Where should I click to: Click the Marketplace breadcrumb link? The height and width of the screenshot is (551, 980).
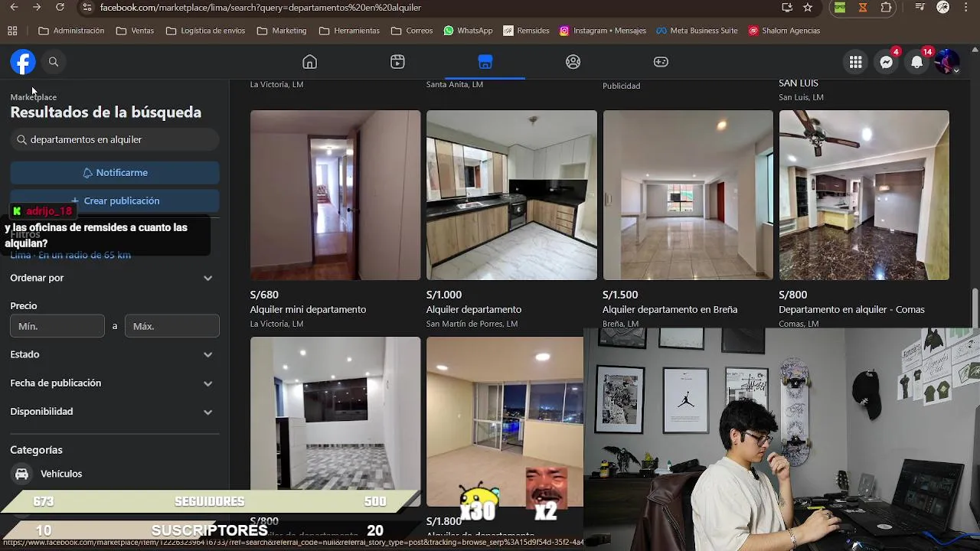click(x=33, y=97)
